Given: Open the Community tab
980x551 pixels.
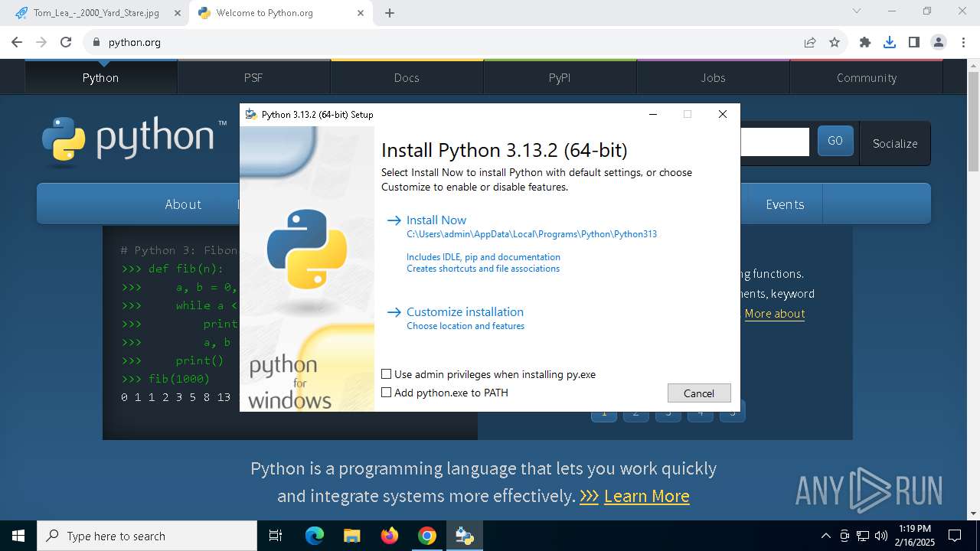Looking at the screenshot, I should point(866,77).
